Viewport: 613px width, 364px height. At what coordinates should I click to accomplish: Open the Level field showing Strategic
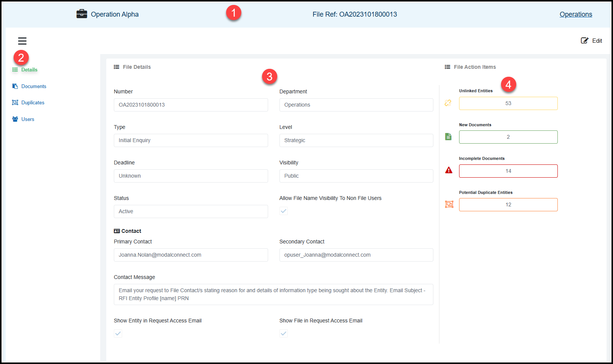coord(356,140)
